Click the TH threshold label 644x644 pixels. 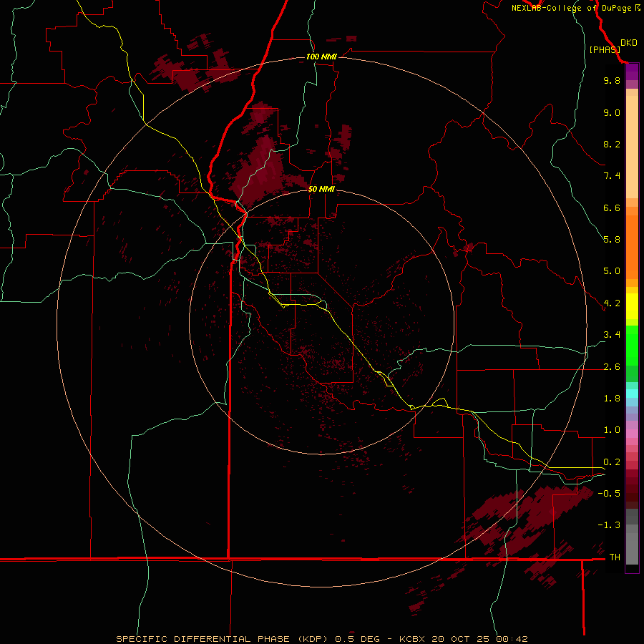(x=615, y=557)
